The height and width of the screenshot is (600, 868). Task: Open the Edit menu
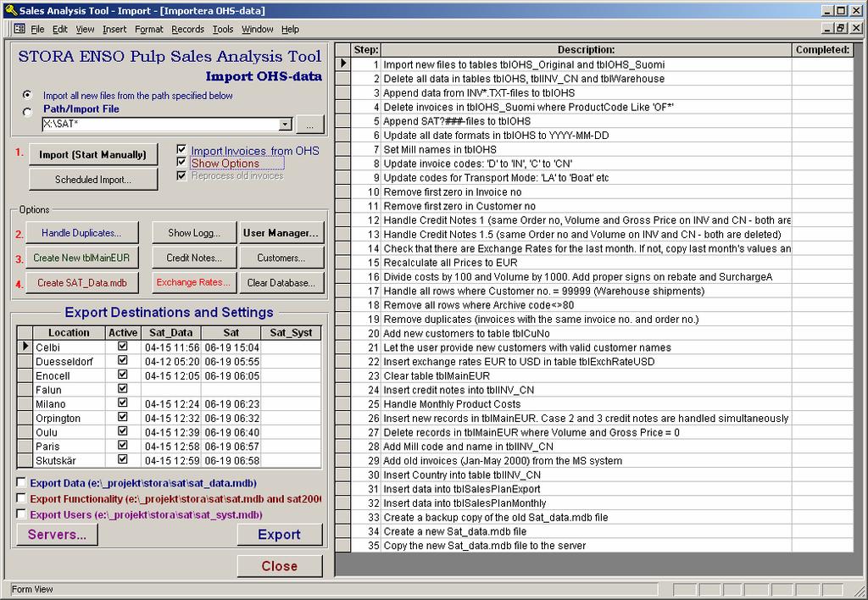[60, 30]
